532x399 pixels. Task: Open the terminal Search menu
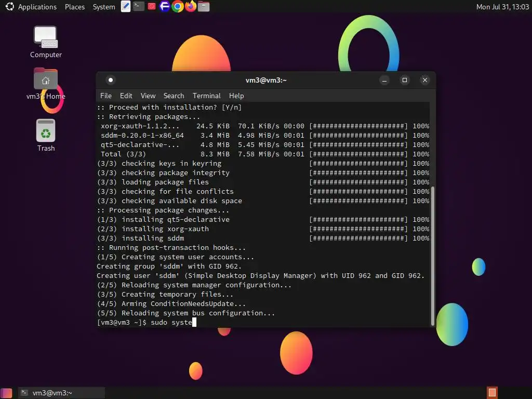[x=174, y=96]
